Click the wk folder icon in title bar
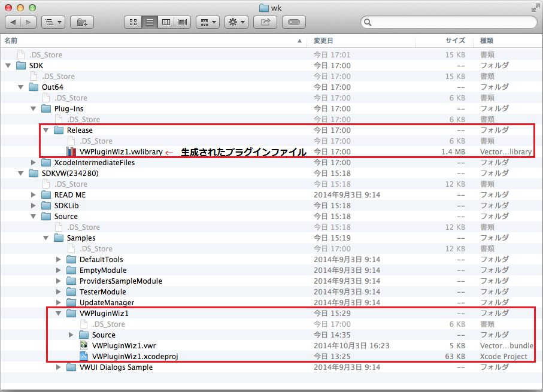The width and height of the screenshot is (543, 392). tap(264, 8)
